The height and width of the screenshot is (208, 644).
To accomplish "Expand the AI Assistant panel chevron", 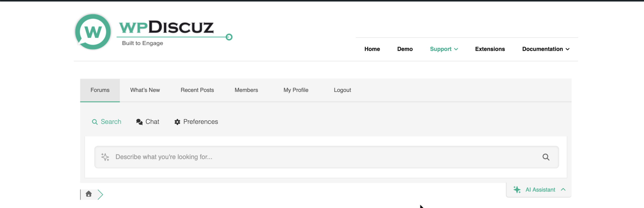I will pyautogui.click(x=563, y=190).
